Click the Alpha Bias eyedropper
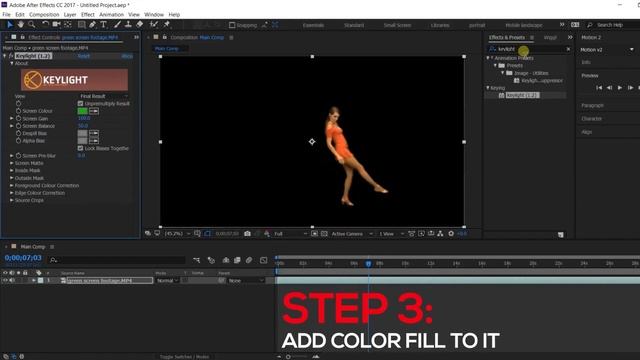The image size is (640, 360). pyautogui.click(x=94, y=141)
